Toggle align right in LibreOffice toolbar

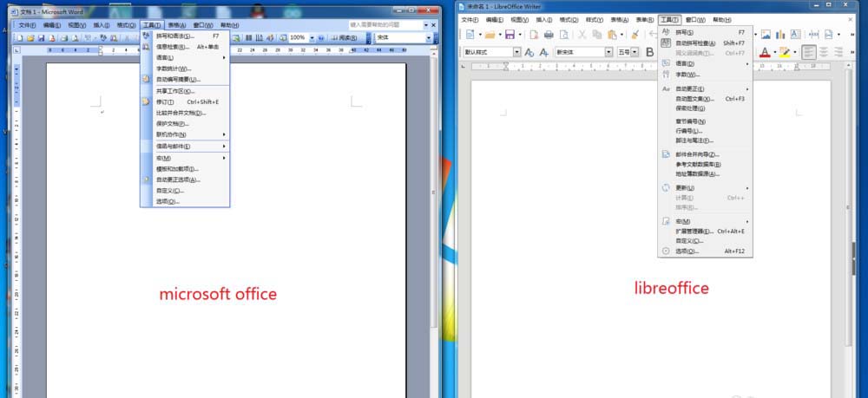click(838, 52)
